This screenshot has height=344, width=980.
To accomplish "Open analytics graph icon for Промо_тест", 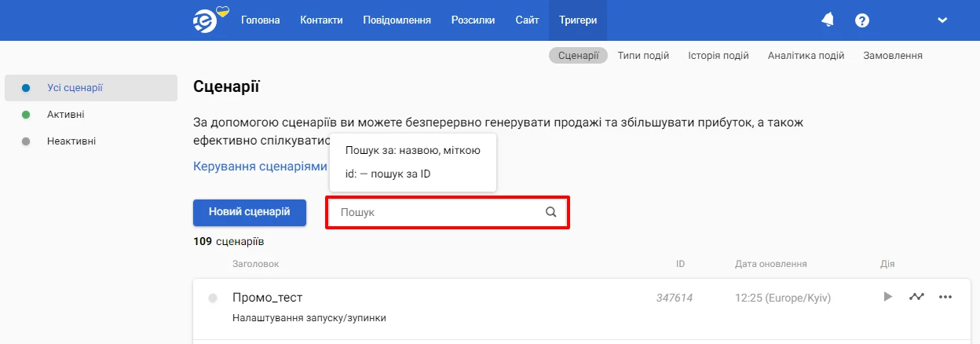I will (x=916, y=297).
